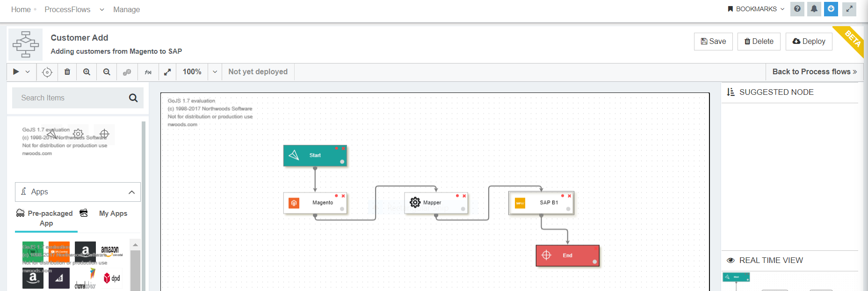Click the notifications bell icon
This screenshot has height=291, width=868.
coord(814,9)
